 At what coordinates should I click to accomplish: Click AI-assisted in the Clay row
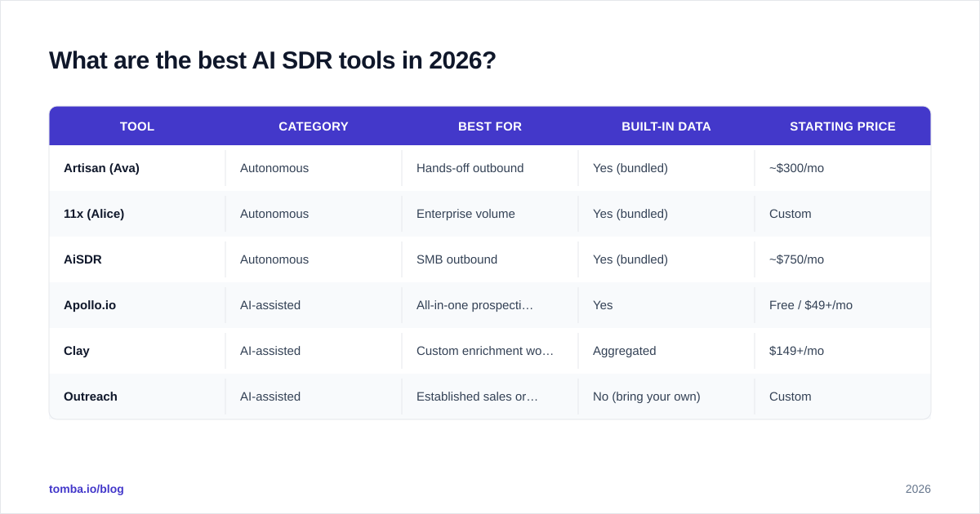coord(270,351)
